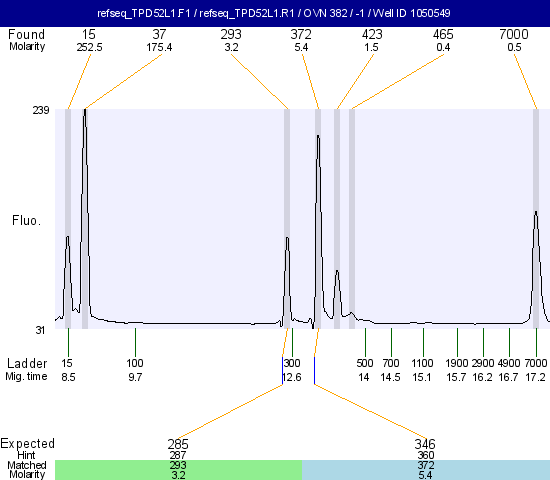Click the migration time 17.2 label

[536, 378]
